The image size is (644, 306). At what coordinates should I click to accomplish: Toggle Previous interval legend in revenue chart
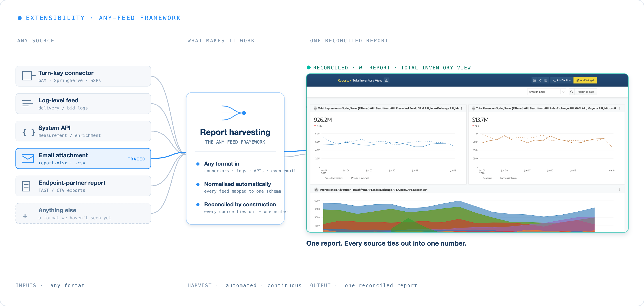506,178
